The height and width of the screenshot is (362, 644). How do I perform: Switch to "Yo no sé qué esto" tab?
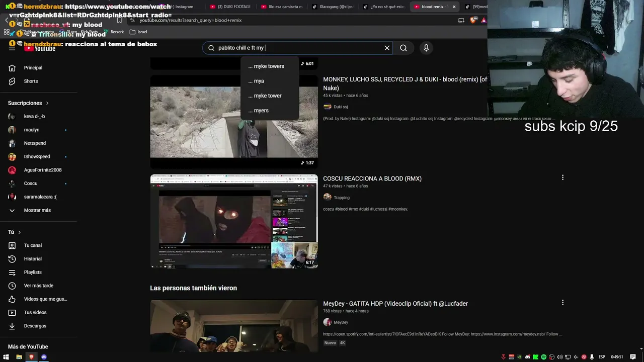(384, 7)
